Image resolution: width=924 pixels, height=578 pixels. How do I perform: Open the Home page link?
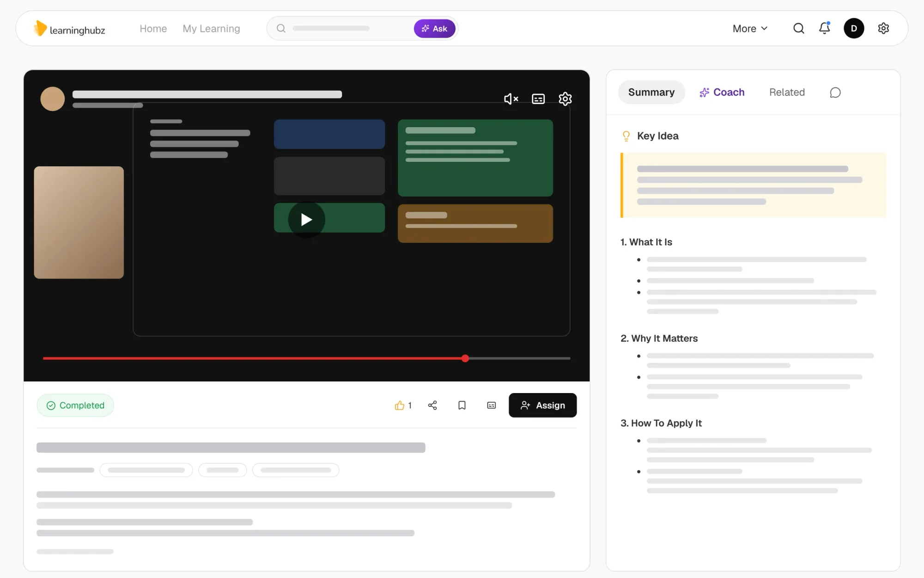pos(153,29)
